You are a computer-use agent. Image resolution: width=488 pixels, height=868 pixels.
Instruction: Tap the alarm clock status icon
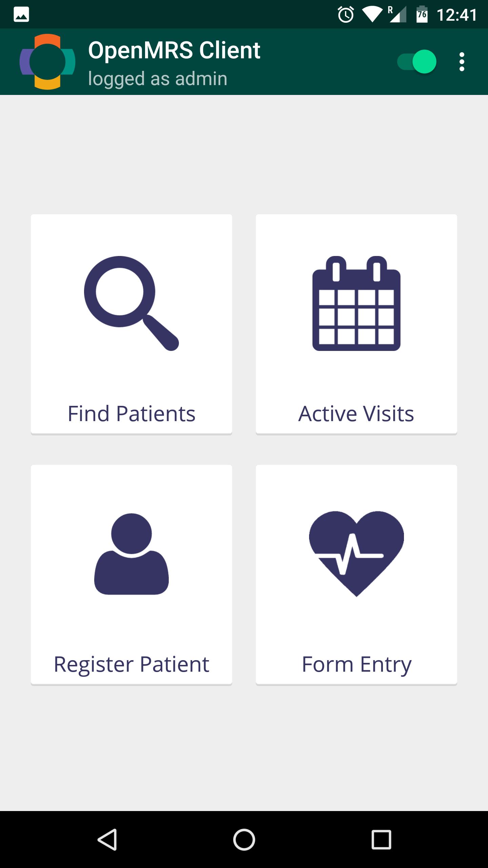346,15
